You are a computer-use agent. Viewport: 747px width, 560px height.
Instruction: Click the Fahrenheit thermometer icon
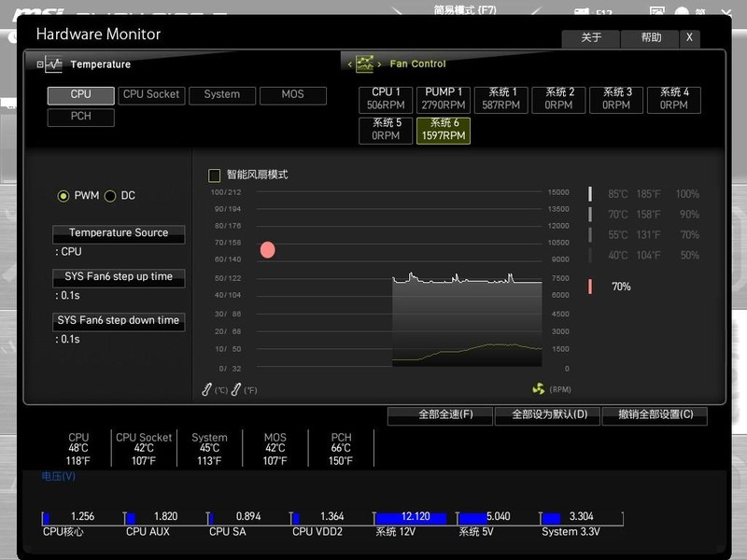(x=236, y=389)
